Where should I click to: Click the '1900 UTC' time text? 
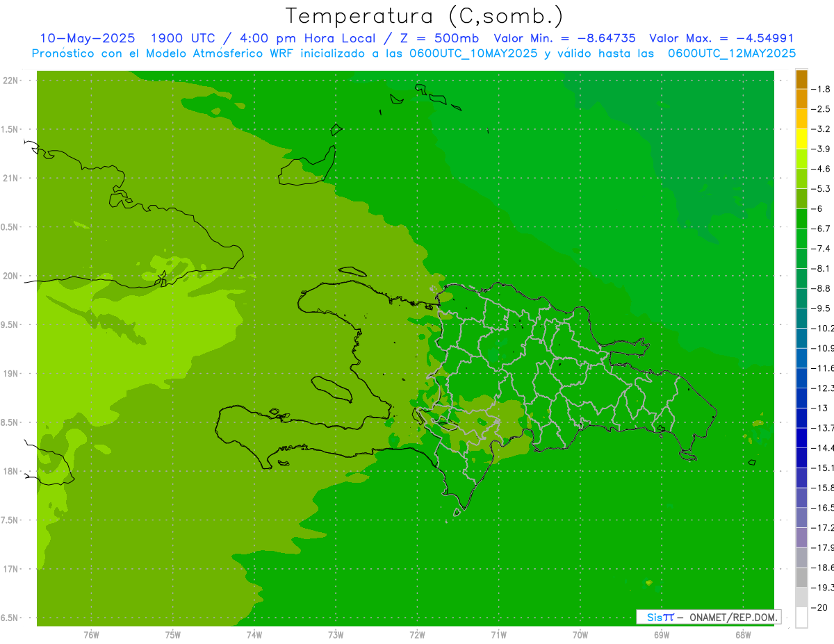(x=184, y=38)
